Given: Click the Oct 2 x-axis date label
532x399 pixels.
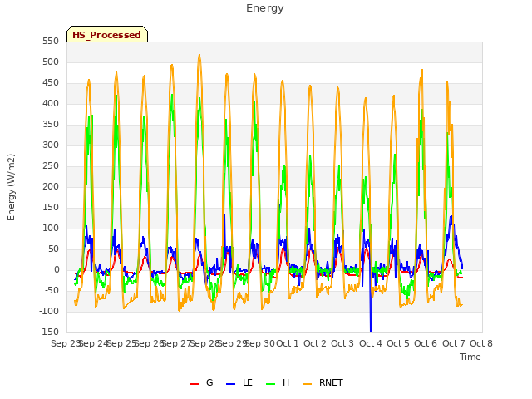Looking at the screenshot, I should coord(315,343).
